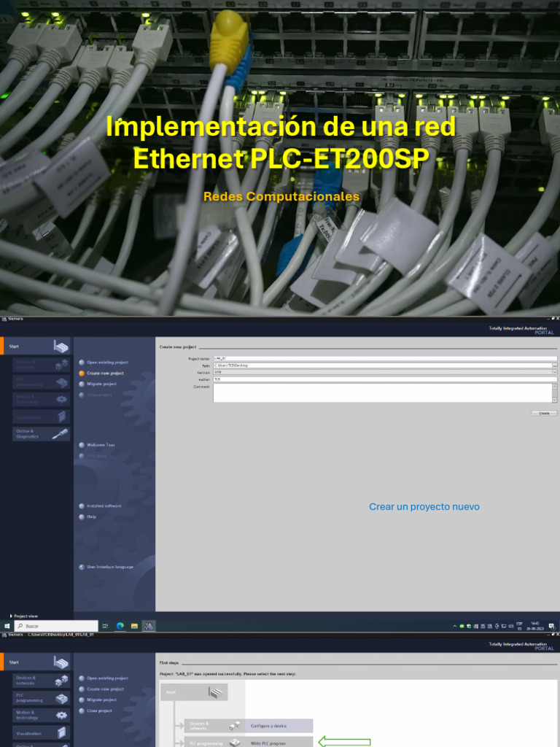Select the Start tab in First steps screen
This screenshot has height=747, width=560.
point(35,662)
